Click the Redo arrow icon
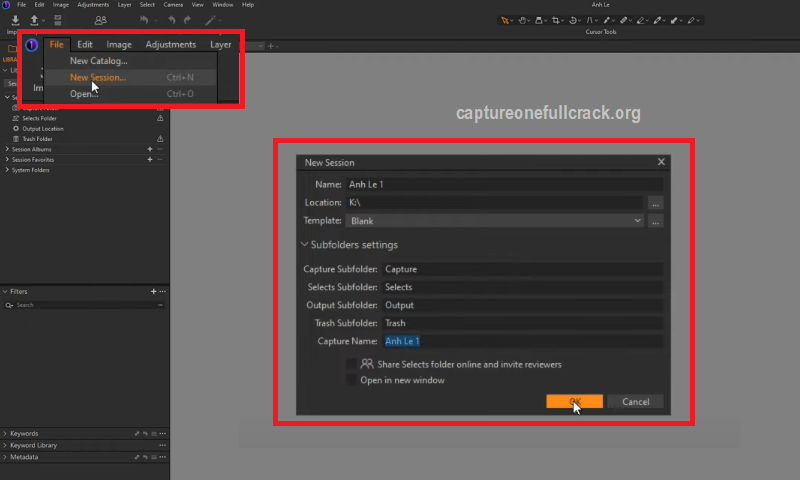800x480 pixels. coord(187,20)
